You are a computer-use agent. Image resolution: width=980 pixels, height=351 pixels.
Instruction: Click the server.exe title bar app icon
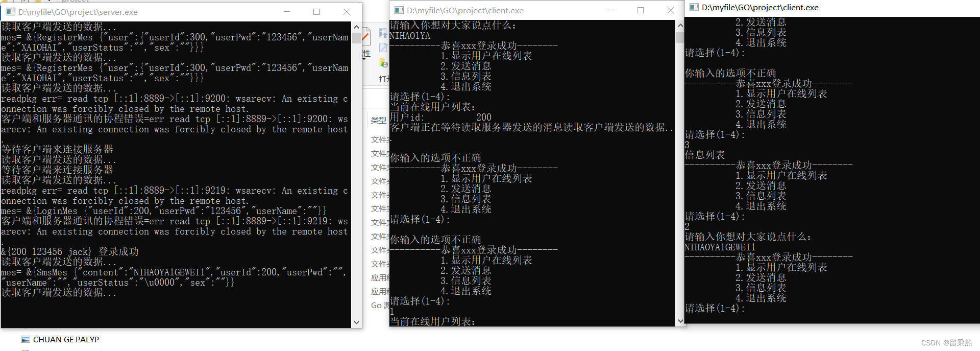pyautogui.click(x=10, y=12)
